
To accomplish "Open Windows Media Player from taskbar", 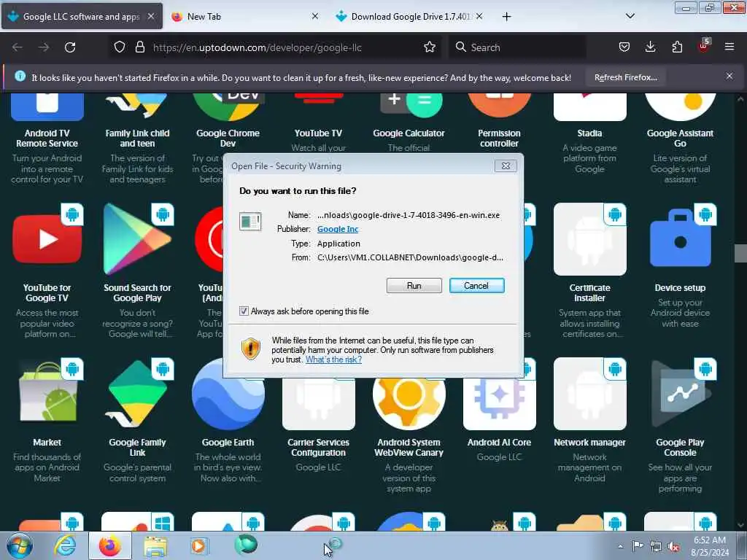I will point(198,546).
